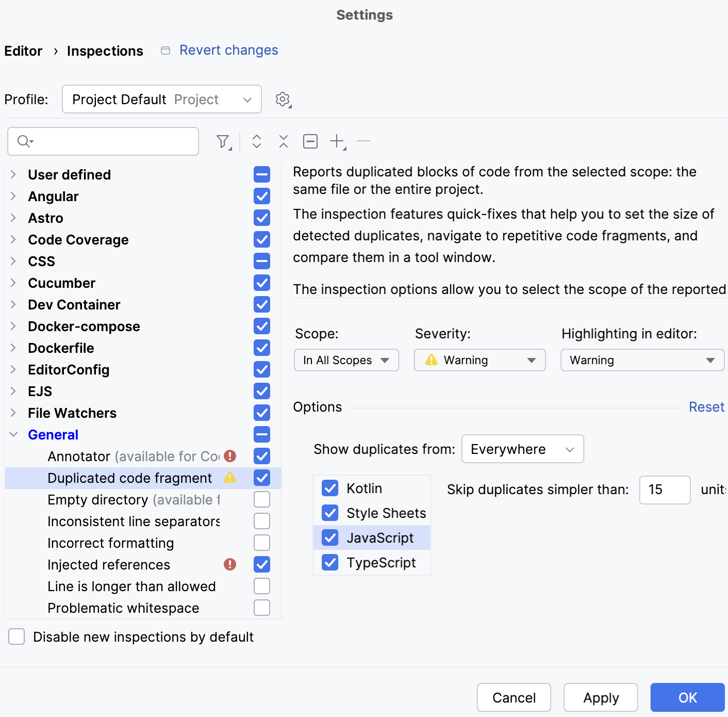The height and width of the screenshot is (717, 728).
Task: Click the Skip duplicates simpler than field
Action: tap(664, 490)
